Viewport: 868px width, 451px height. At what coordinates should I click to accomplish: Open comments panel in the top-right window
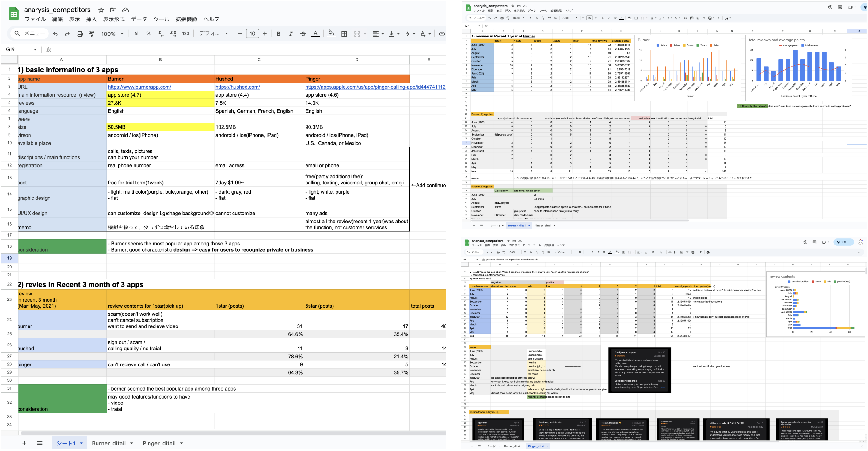840,7
